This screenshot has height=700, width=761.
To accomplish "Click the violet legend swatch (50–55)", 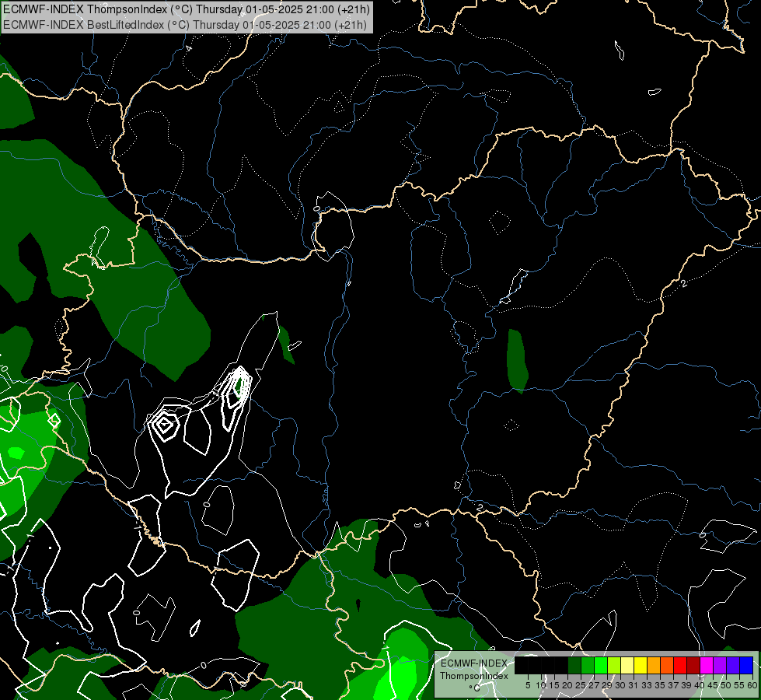I will click(x=733, y=665).
